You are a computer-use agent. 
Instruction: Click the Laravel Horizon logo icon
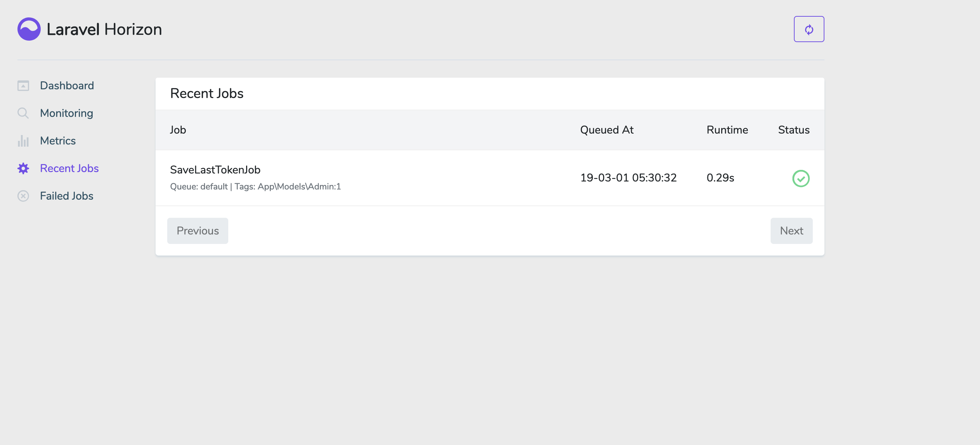coord(29,29)
